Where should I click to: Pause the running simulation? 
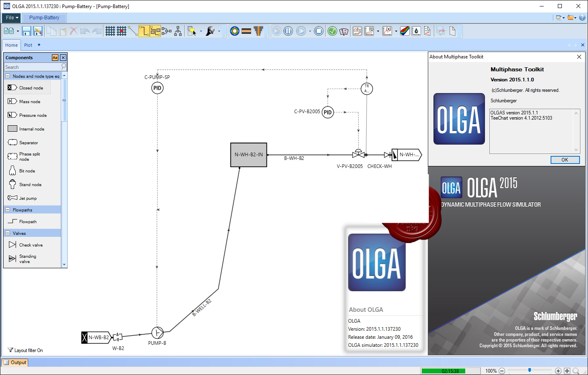[288, 31]
